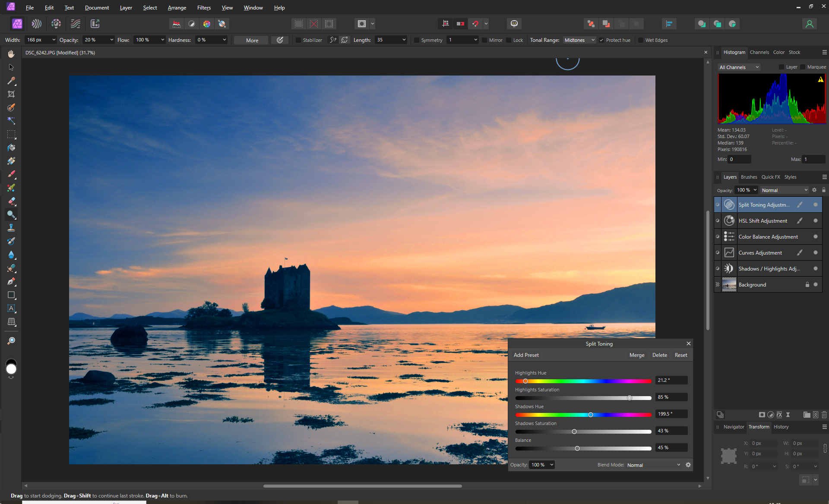Screen dimensions: 829x504
Task: Switch to the History tab
Action: pos(781,427)
